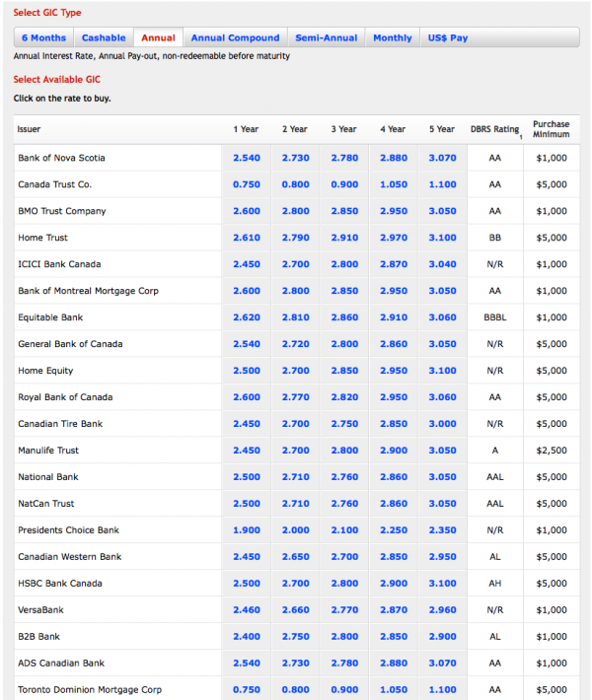Viewport: 592px width, 700px height.
Task: Select the Monthly GIC tab
Action: click(x=393, y=37)
